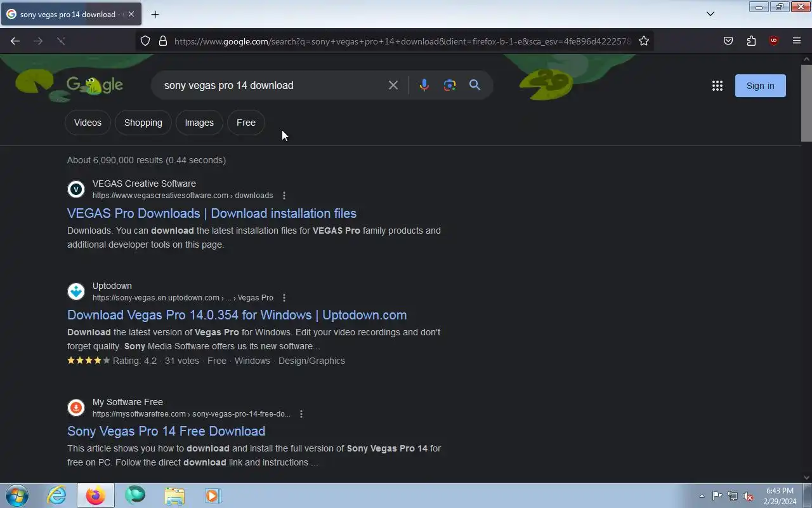
Task: Close the sony vegas pro 14 download tab
Action: coord(131,14)
